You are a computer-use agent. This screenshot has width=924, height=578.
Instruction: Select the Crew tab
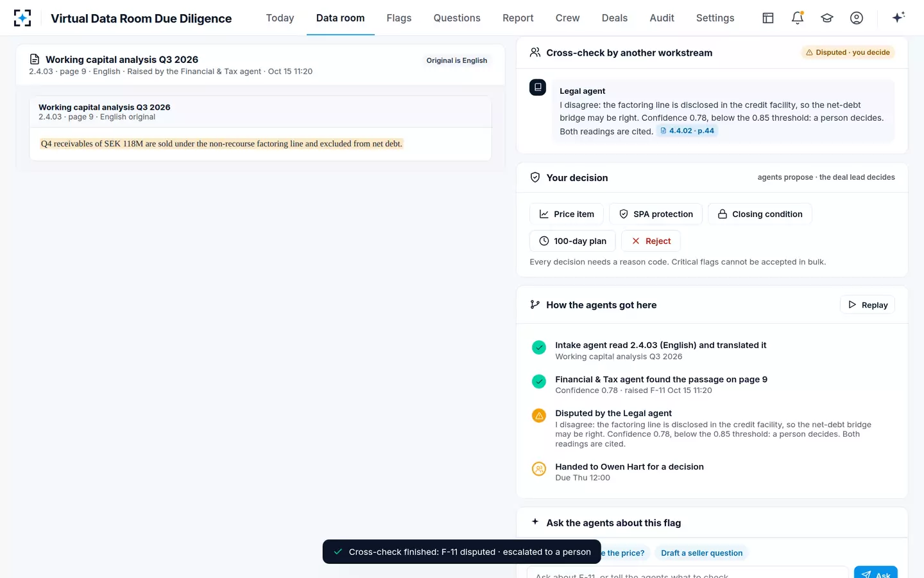(x=567, y=18)
